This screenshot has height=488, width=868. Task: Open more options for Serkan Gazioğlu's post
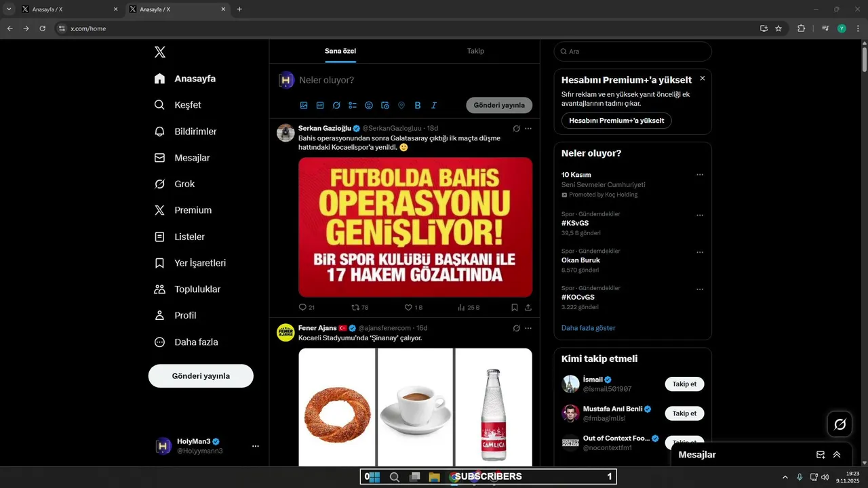pyautogui.click(x=528, y=128)
